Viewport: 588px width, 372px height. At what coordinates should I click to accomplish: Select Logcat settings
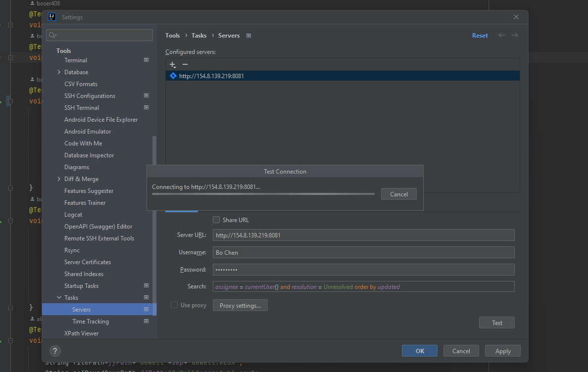click(x=73, y=215)
